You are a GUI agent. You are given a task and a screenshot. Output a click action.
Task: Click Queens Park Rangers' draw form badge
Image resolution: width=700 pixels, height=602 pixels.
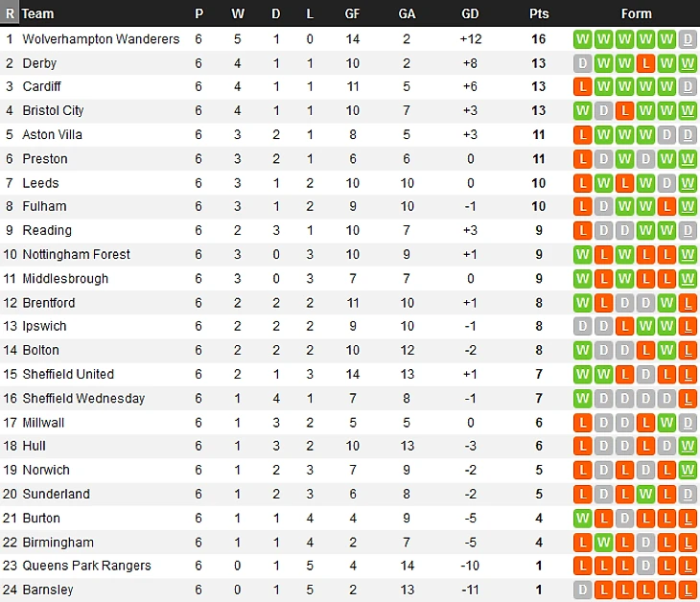(645, 566)
